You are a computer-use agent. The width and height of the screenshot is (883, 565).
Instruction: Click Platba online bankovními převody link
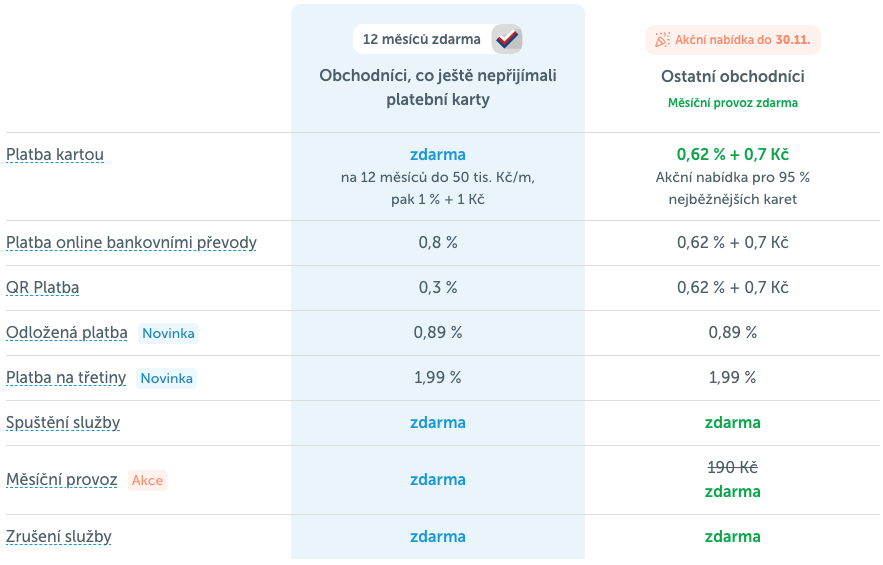[131, 243]
